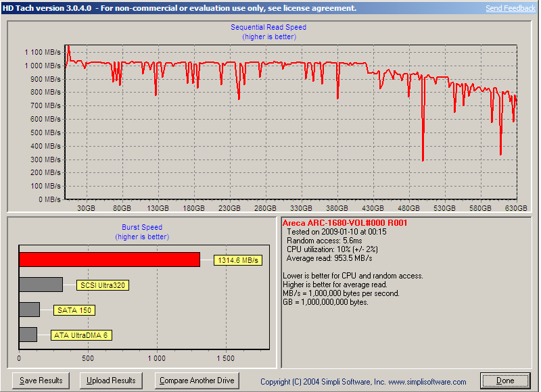This screenshot has width=541, height=392.
Task: Click the SCSI Ultra320 label
Action: click(x=103, y=285)
